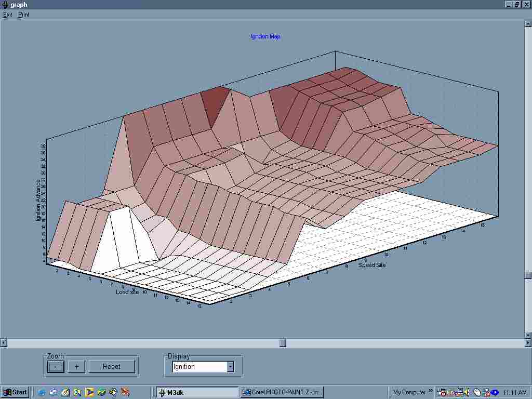
Task: Click the speaker volume tray icon
Action: 467,392
